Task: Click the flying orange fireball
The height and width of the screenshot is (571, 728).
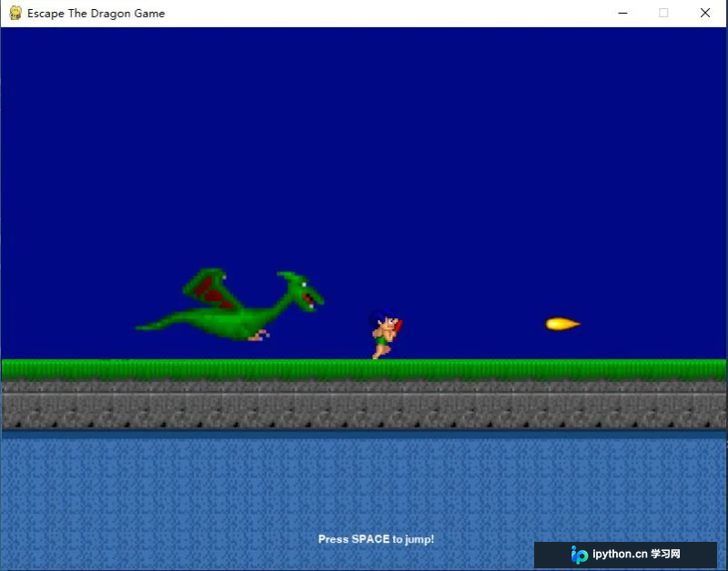Action: 562,324
